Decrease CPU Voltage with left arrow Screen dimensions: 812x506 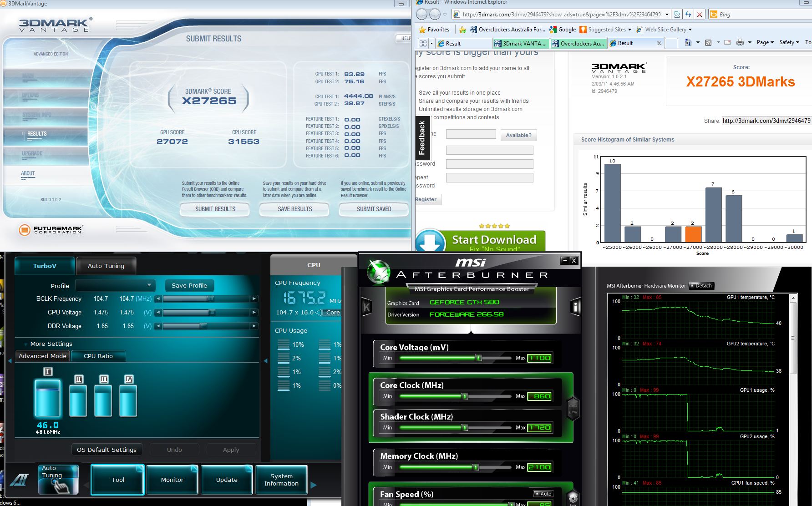(x=158, y=313)
